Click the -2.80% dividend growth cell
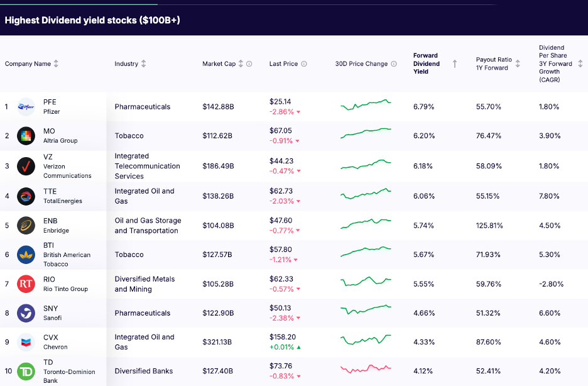The height and width of the screenshot is (386, 588). click(552, 284)
